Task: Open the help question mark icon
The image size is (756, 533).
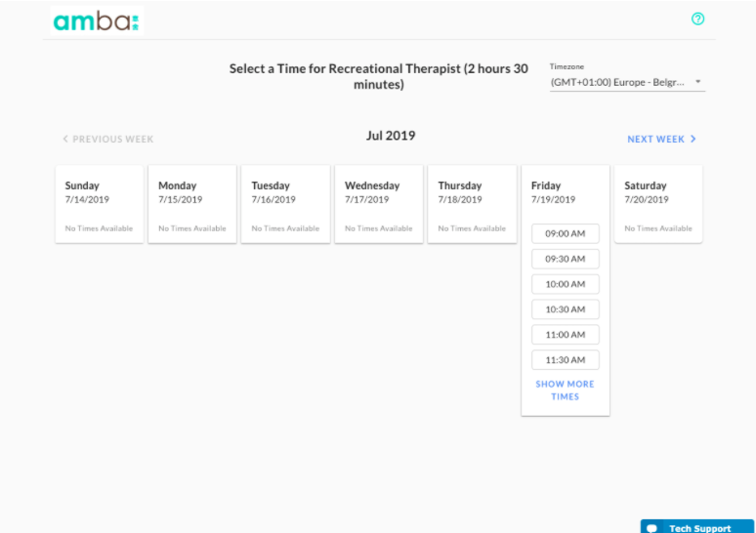Action: coord(697,19)
